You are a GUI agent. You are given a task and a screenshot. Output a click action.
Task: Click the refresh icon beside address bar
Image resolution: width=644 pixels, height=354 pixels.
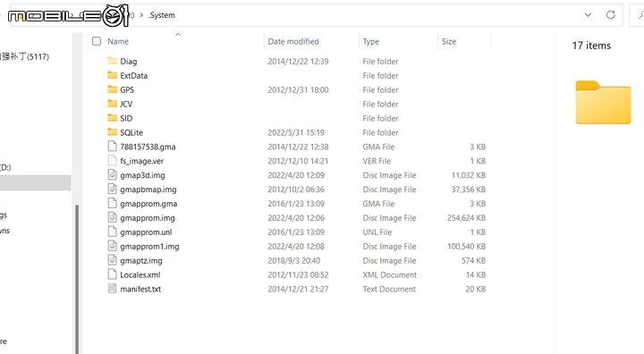tap(611, 15)
